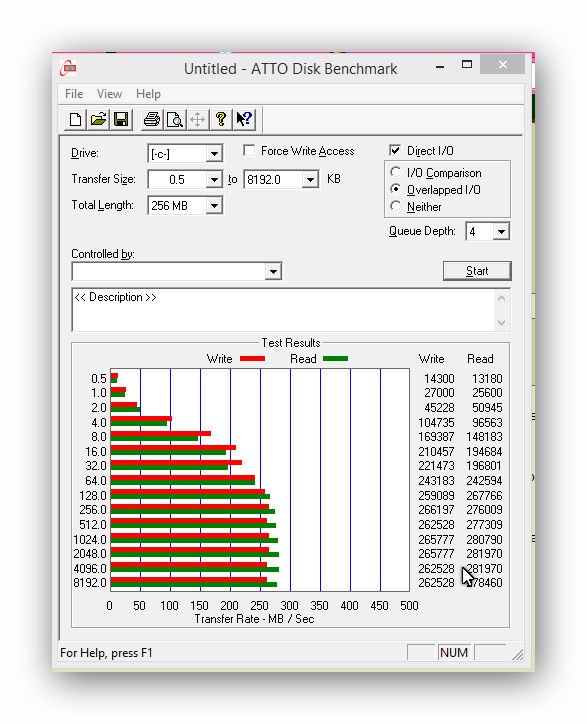Click the Description box scroll down arrow

[x=502, y=322]
